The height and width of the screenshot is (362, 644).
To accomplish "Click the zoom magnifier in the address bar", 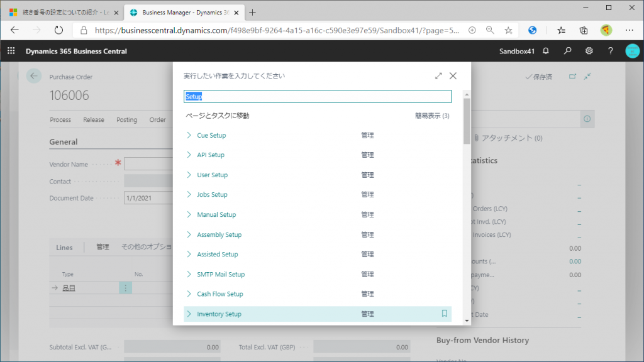I will point(490,30).
